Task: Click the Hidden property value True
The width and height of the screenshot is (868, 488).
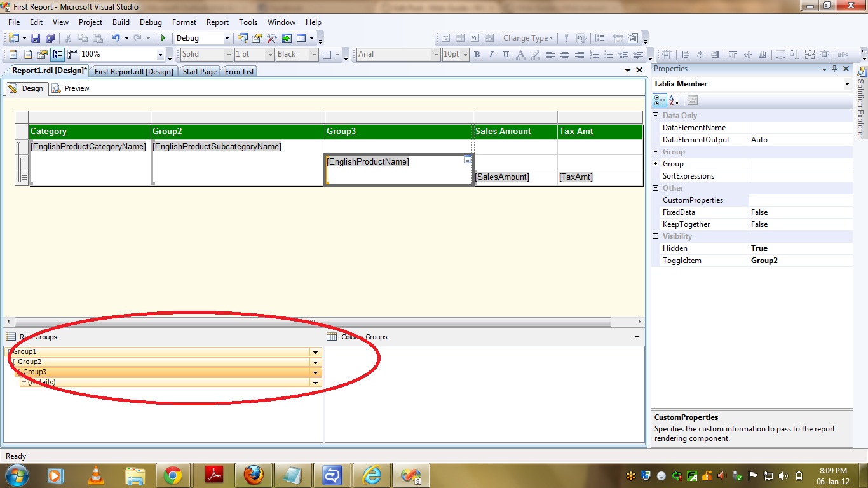Action: coord(759,248)
